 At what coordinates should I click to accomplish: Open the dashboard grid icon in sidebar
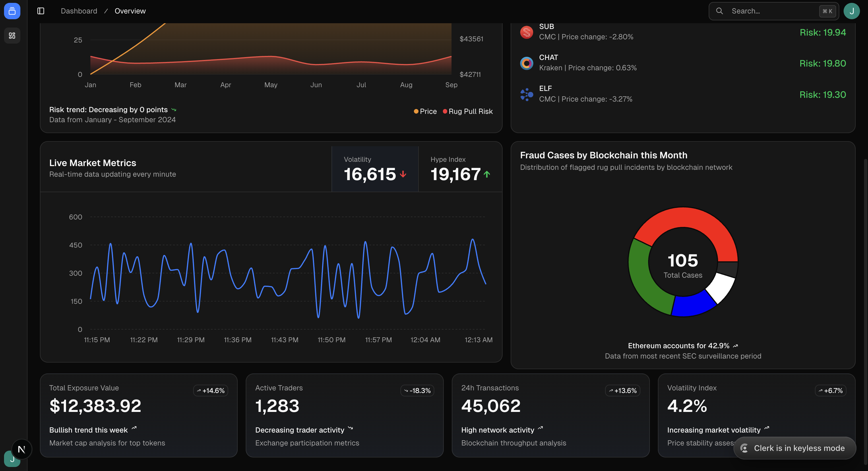click(12, 36)
